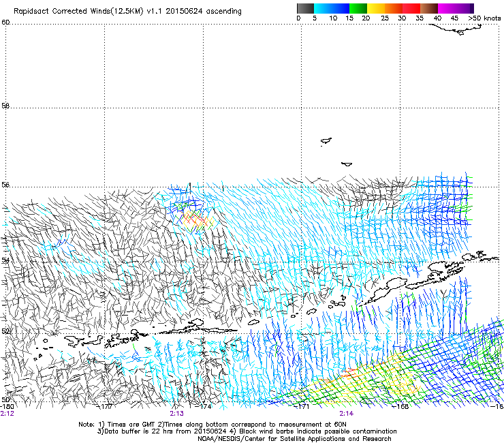Screen dimensions: 504x443
Task: Click the orange wind barbs near 51N south swath
Action: tap(349, 373)
